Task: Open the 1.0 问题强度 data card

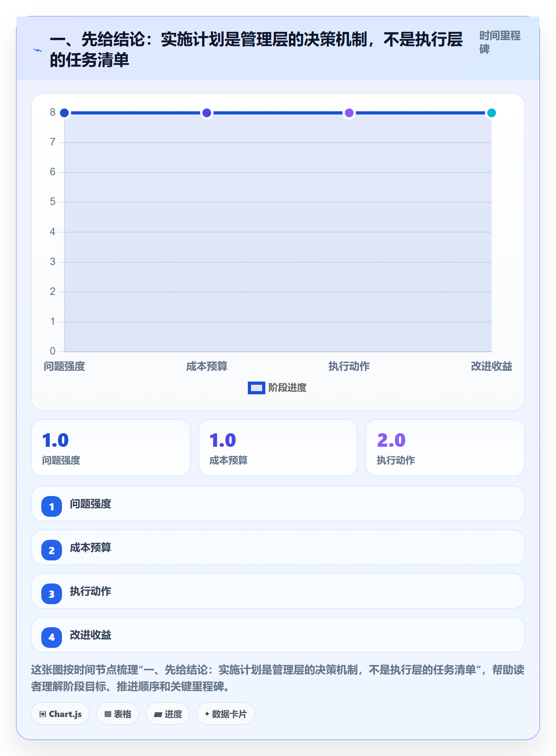Action: [x=111, y=448]
